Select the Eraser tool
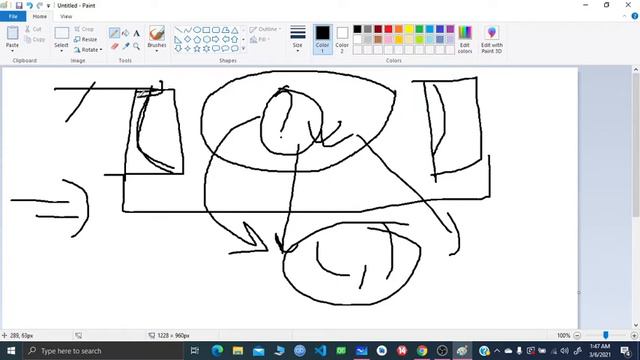Viewport: 640px width, 360px height. tap(115, 47)
